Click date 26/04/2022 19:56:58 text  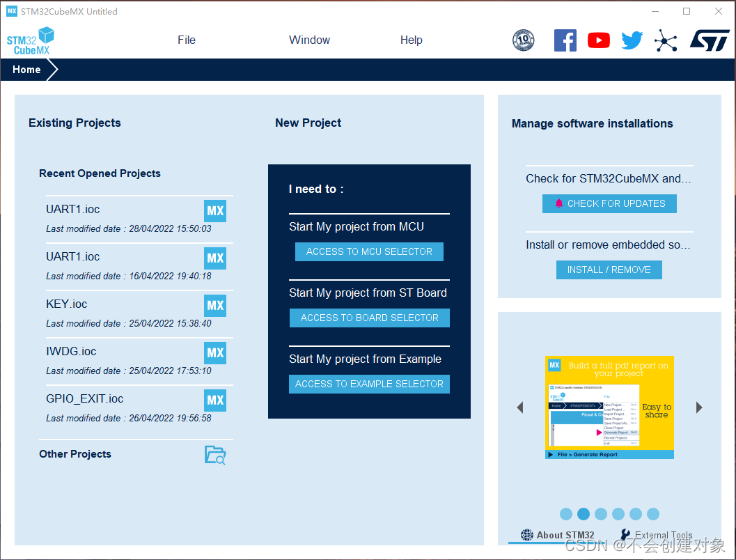click(170, 418)
